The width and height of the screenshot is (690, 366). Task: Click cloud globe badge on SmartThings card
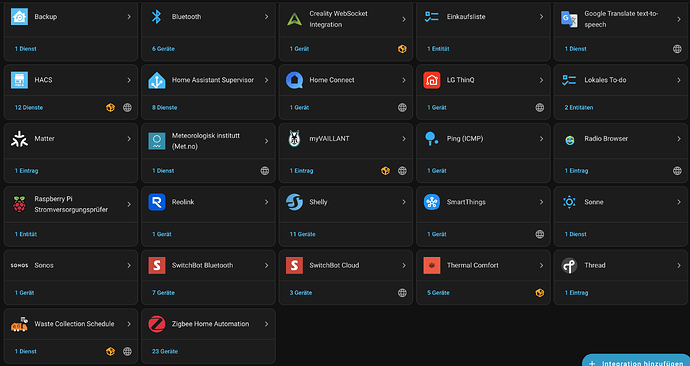tap(540, 234)
